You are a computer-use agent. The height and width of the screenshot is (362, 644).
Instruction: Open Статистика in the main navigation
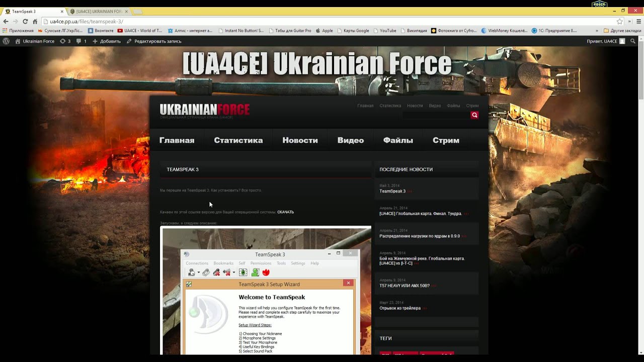[x=238, y=140]
